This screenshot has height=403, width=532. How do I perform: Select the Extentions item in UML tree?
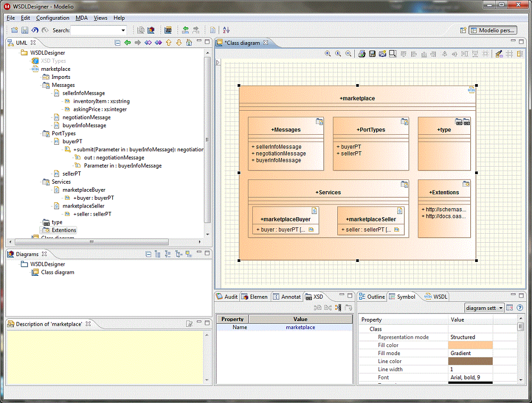[x=60, y=230]
